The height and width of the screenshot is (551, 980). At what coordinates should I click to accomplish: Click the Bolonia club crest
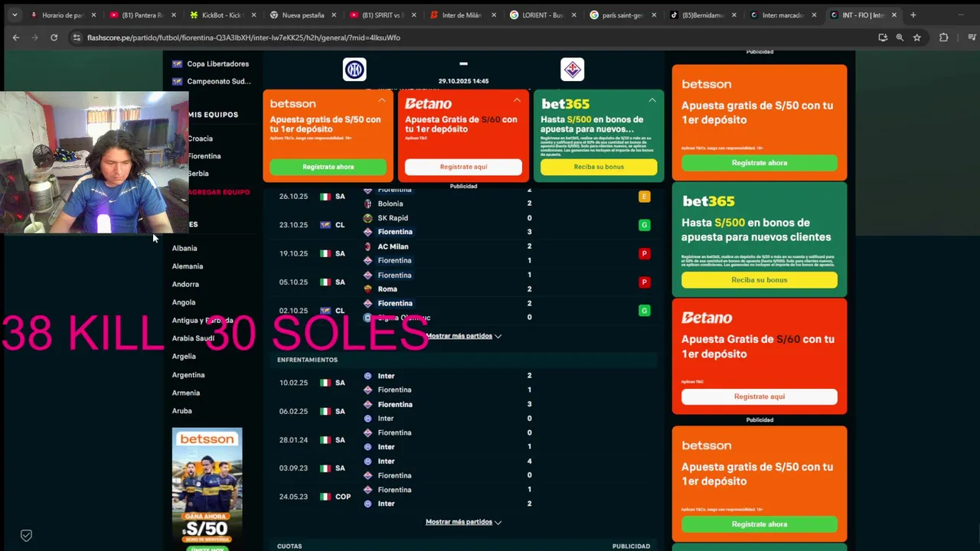367,204
